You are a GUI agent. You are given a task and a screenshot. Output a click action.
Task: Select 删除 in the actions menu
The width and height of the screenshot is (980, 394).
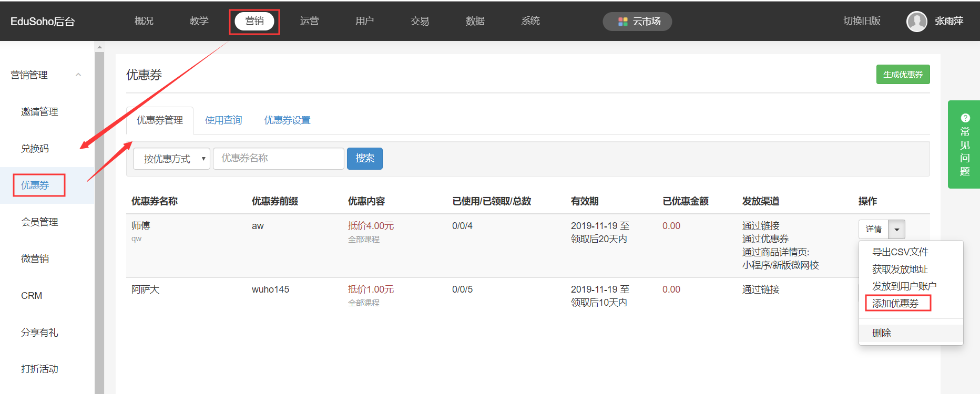coord(882,333)
